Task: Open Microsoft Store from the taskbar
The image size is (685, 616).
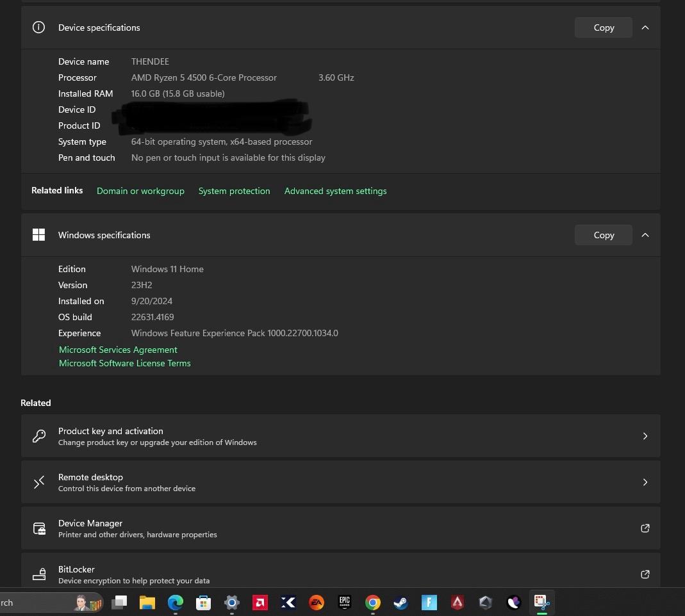Action: tap(203, 603)
